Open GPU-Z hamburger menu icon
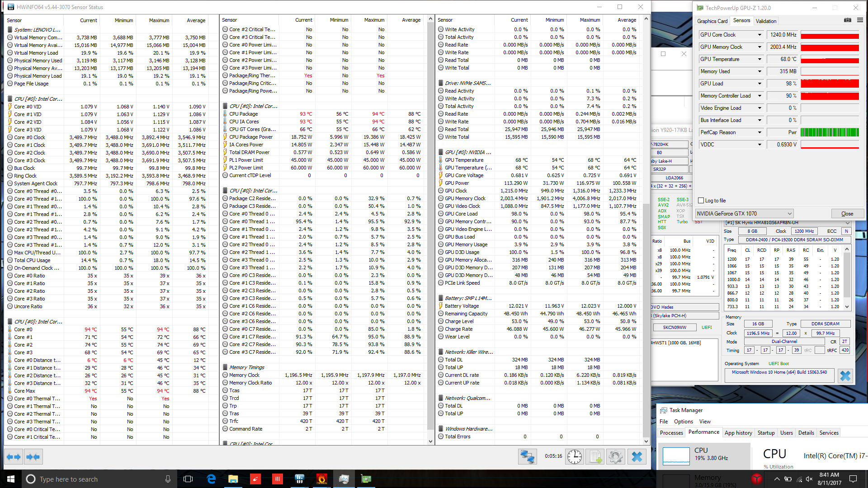Image resolution: width=868 pixels, height=488 pixels. pos(860,20)
